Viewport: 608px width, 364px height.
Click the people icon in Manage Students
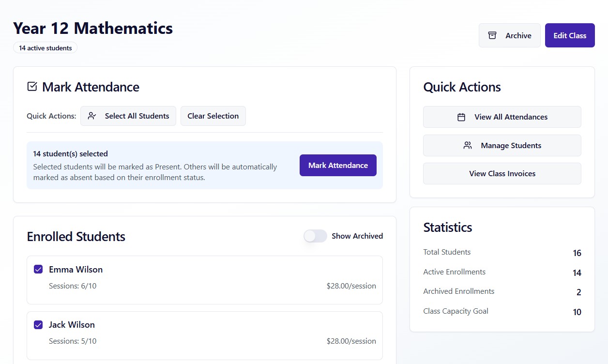coord(468,145)
